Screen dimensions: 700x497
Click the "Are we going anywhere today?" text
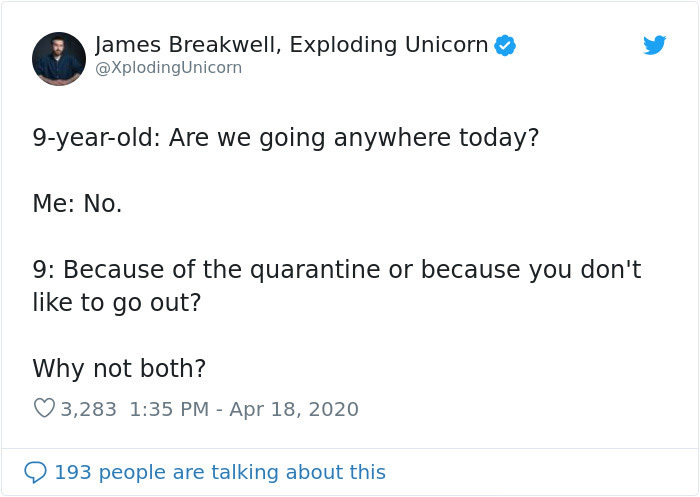click(354, 137)
